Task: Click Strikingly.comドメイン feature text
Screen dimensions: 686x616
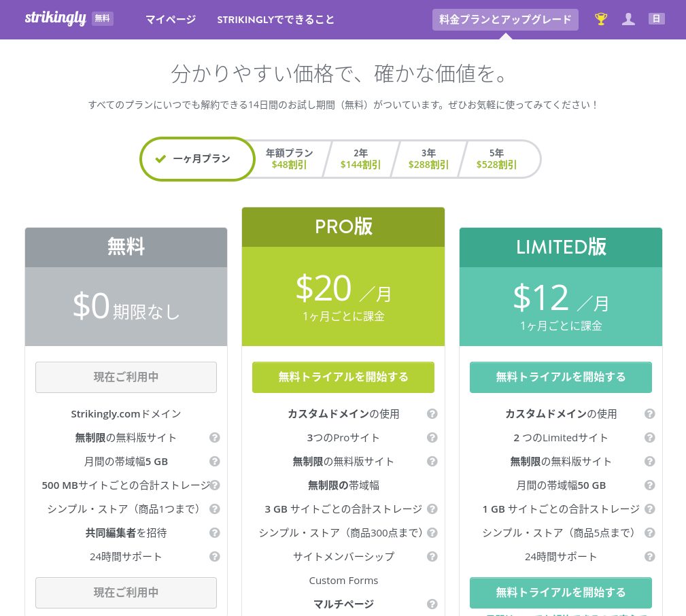Action: pyautogui.click(x=126, y=414)
